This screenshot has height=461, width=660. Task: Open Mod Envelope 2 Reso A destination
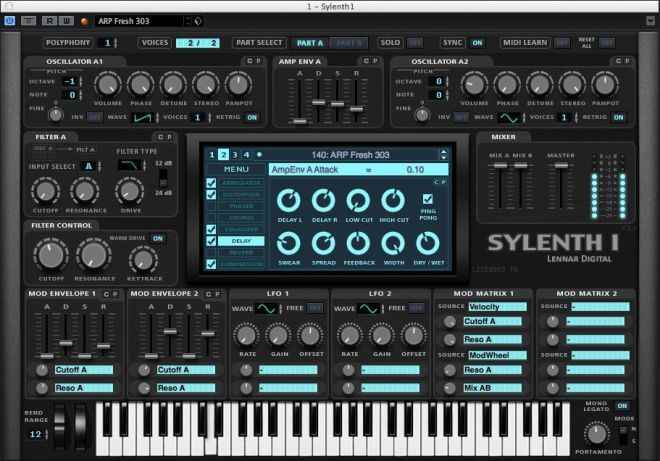[186, 388]
